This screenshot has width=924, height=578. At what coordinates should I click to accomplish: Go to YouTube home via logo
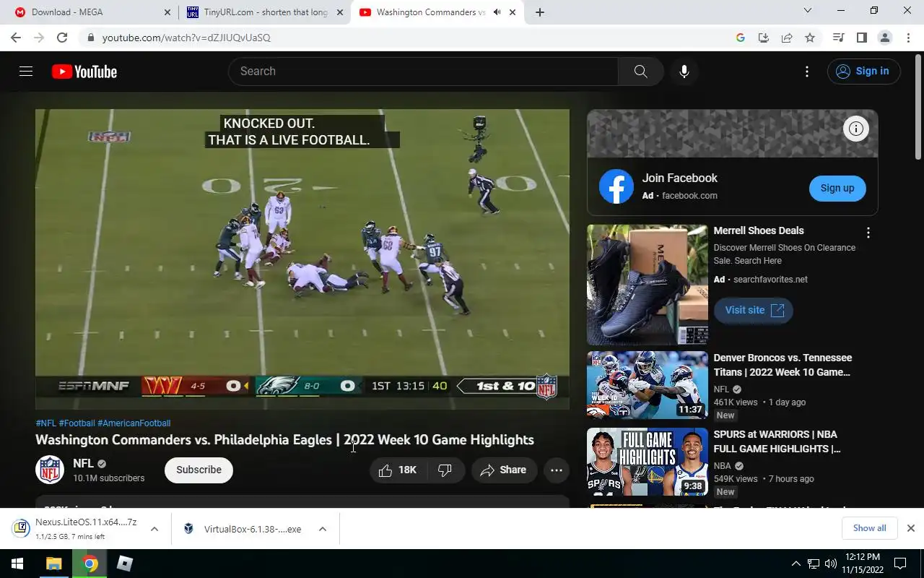click(x=84, y=72)
